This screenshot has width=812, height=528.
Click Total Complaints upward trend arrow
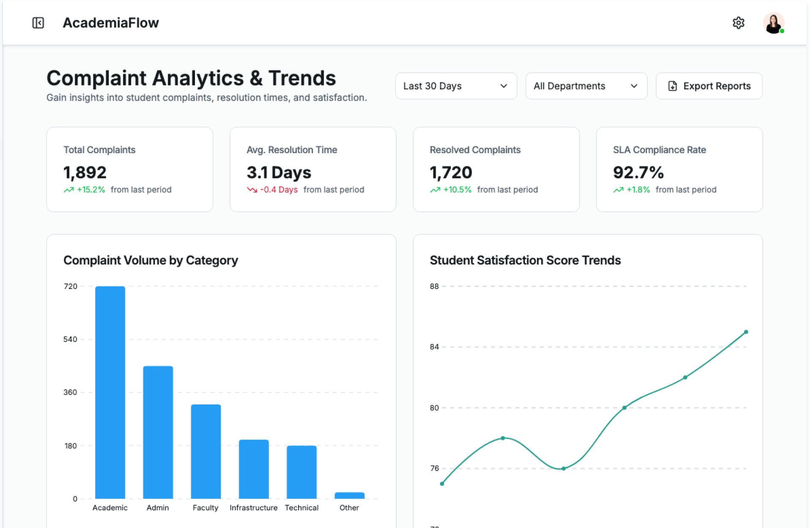69,190
